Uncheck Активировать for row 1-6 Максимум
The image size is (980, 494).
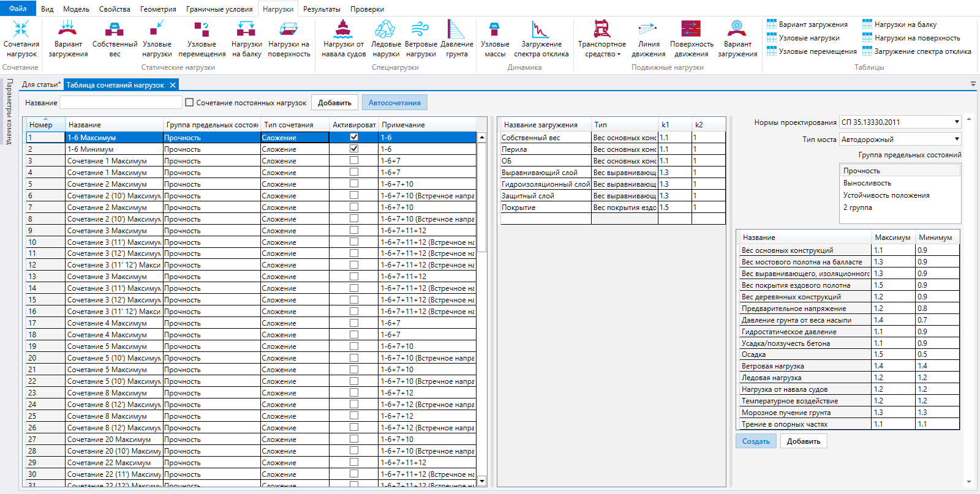coord(354,137)
